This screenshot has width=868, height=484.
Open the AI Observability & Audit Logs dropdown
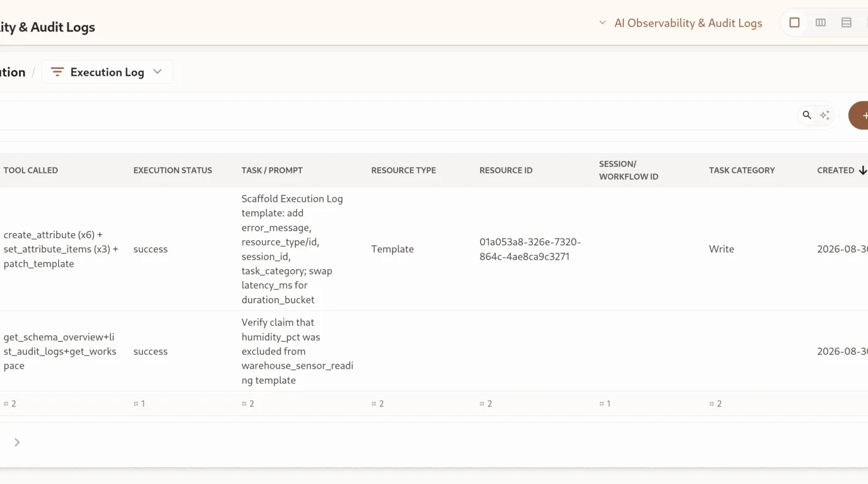680,23
